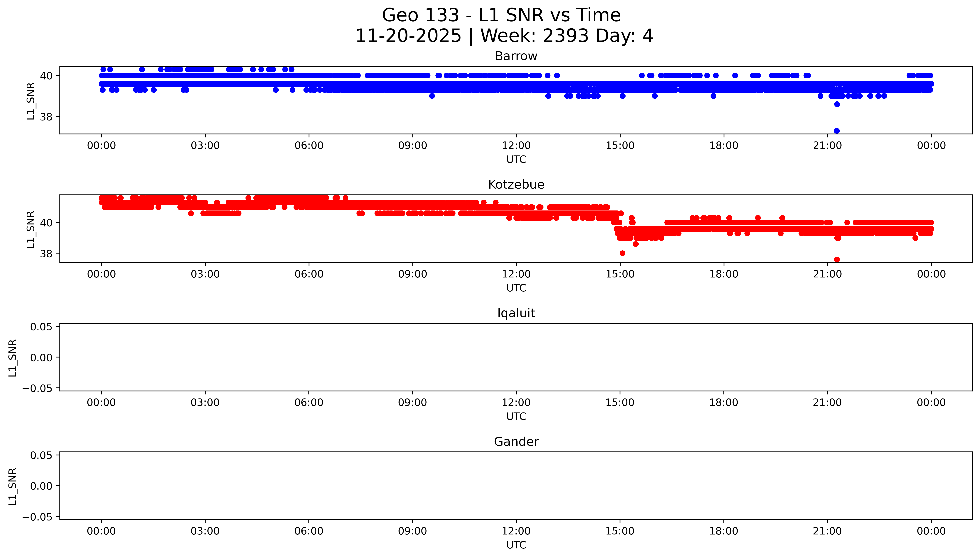The height and width of the screenshot is (558, 980).
Task: Click the 40 y-tick label of Kotzebue
Action: pyautogui.click(x=46, y=223)
